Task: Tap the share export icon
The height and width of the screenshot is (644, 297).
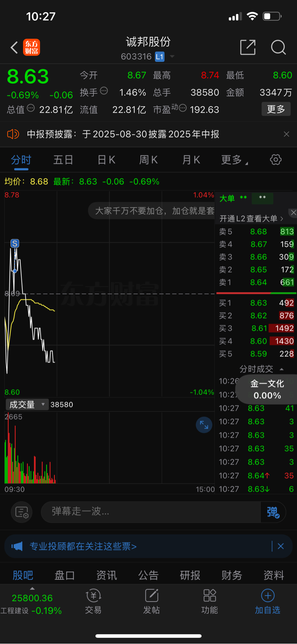Action: coord(248,47)
